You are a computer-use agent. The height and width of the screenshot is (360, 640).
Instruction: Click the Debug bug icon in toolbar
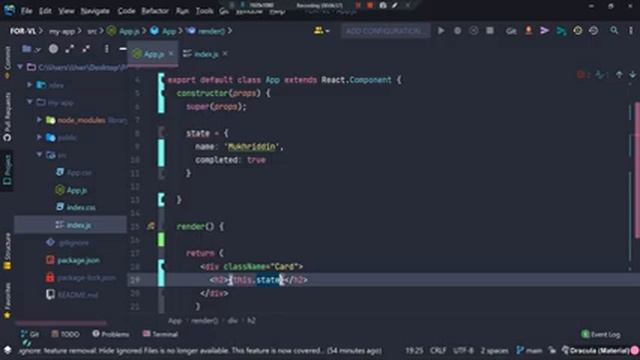click(x=458, y=31)
